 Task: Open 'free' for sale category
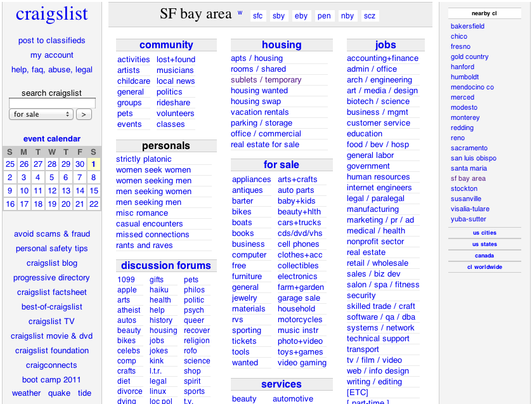pos(239,266)
